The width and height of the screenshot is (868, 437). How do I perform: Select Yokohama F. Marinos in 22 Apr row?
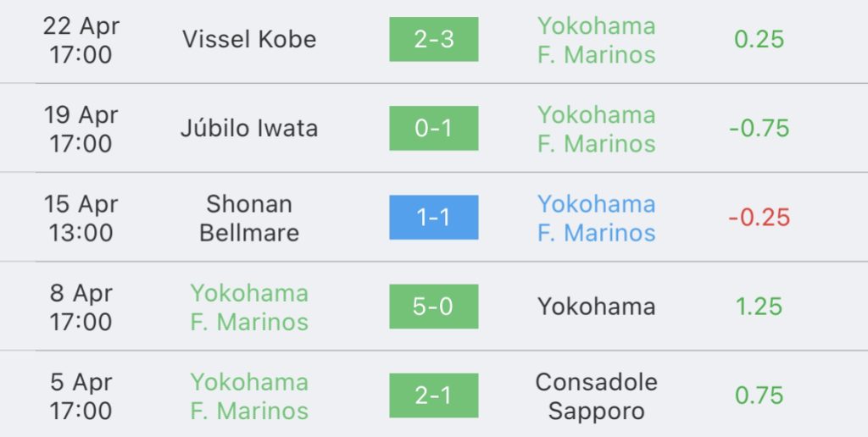pyautogui.click(x=596, y=41)
